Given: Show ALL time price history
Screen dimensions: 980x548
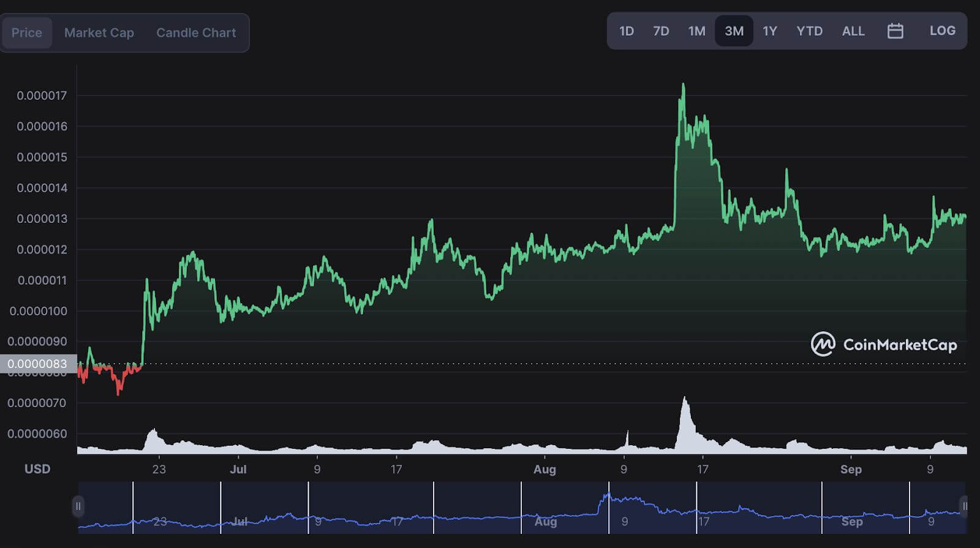Looking at the screenshot, I should click(853, 31).
